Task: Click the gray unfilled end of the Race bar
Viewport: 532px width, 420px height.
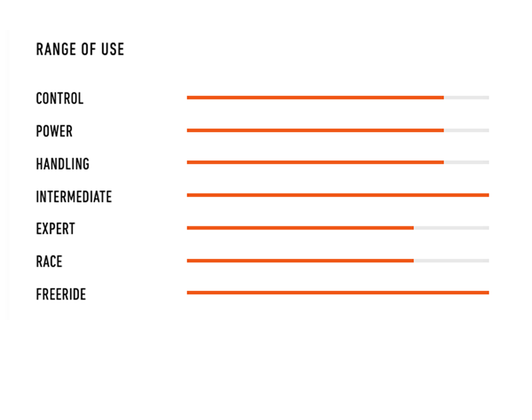Action: 452,260
